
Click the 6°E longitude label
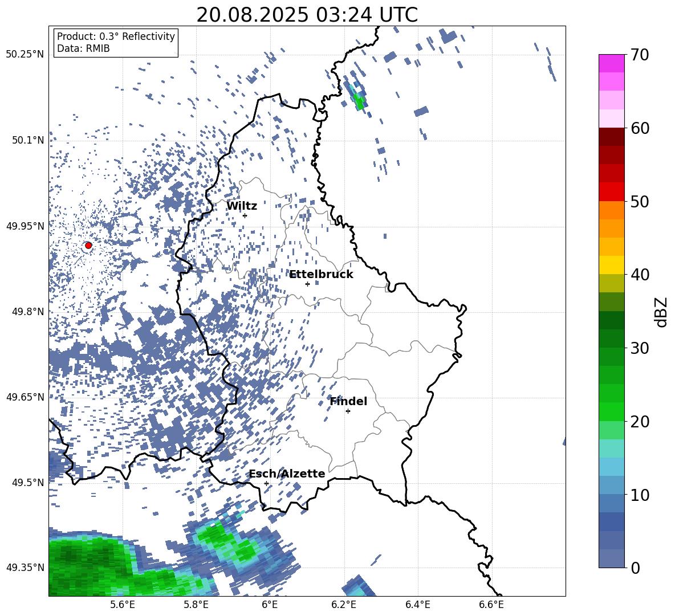tap(270, 605)
